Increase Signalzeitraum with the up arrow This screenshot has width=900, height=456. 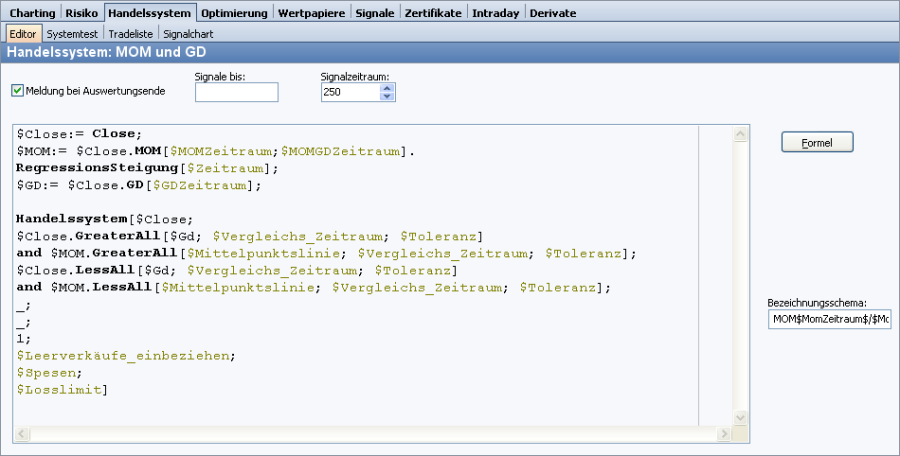coord(388,87)
